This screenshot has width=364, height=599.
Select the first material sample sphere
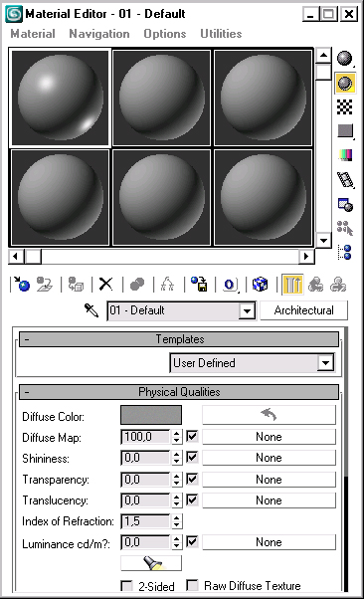60,98
